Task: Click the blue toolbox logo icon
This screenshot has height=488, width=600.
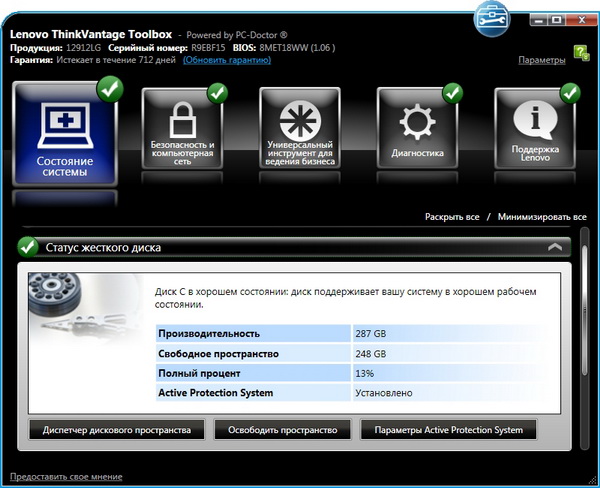Action: coord(495,17)
